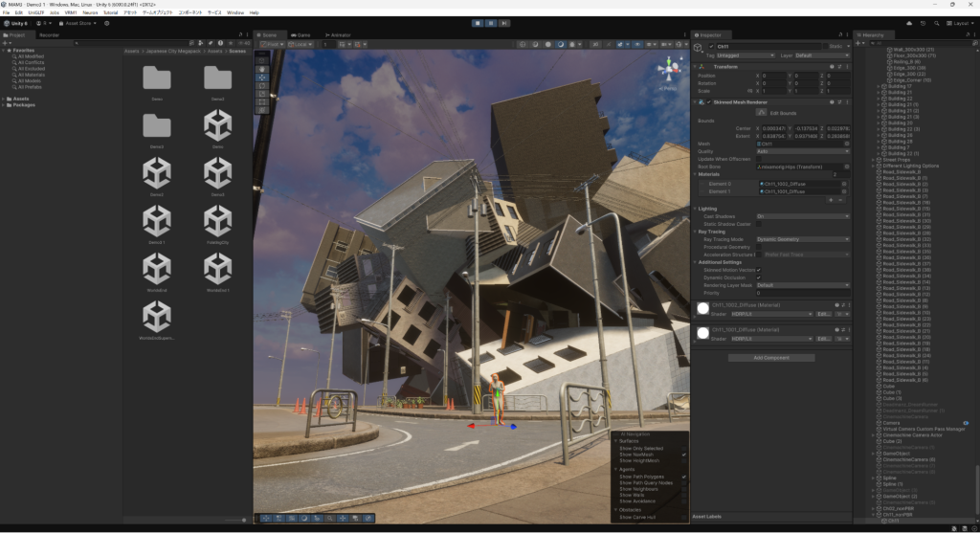The image size is (980, 533).
Task: Select the Hand view tool
Action: point(261,68)
